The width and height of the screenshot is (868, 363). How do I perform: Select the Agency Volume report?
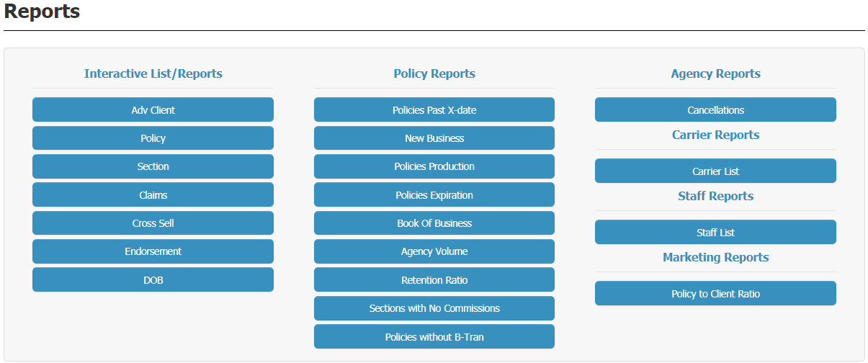(x=434, y=251)
